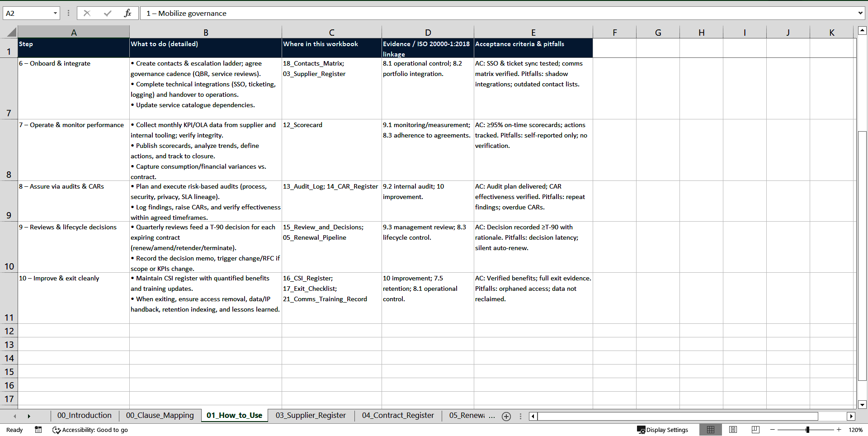The image size is (868, 436).
Task: Select column K header
Action: click(832, 32)
